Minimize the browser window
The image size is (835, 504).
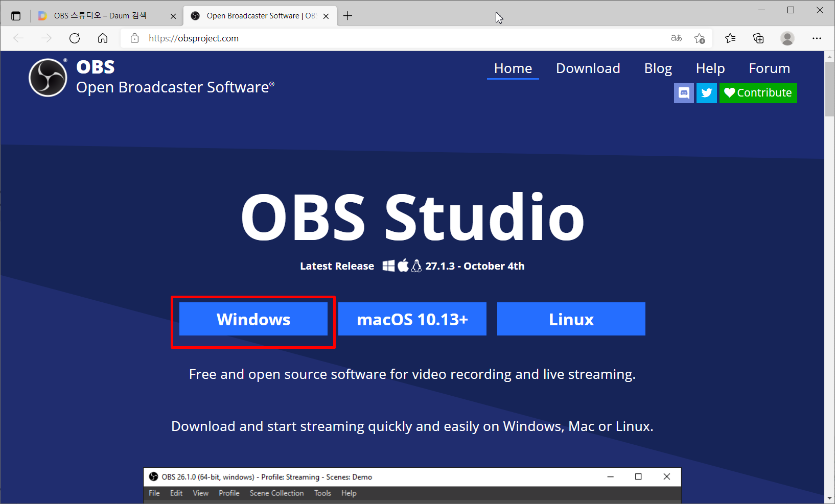[x=762, y=10]
